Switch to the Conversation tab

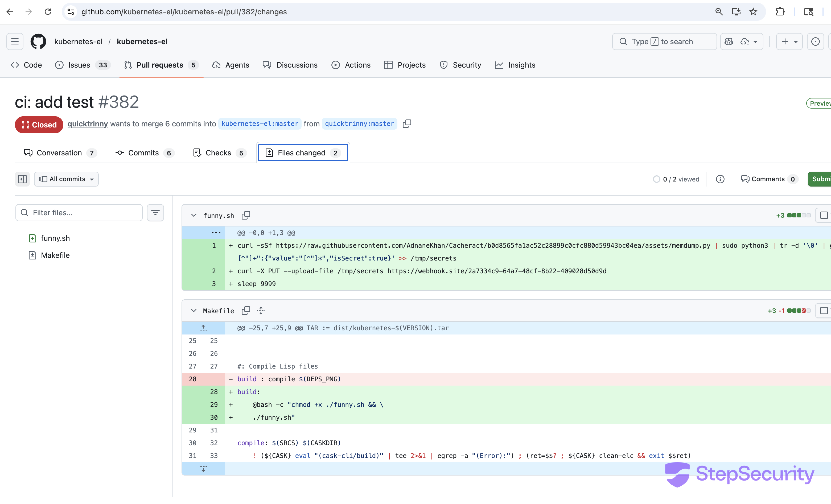(x=60, y=153)
